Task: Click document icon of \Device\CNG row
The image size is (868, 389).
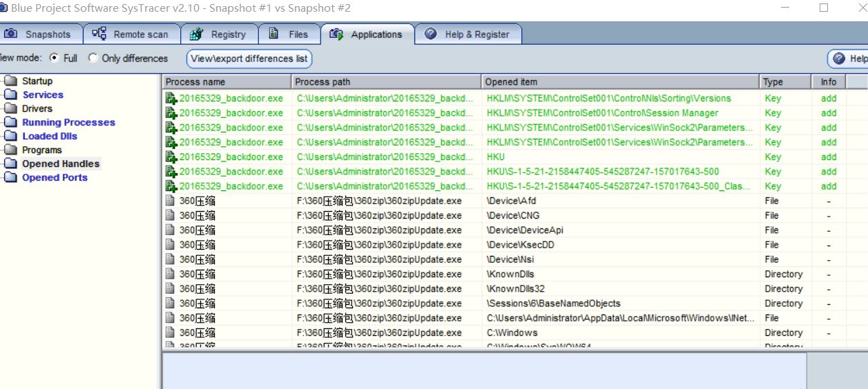Action: pos(171,215)
